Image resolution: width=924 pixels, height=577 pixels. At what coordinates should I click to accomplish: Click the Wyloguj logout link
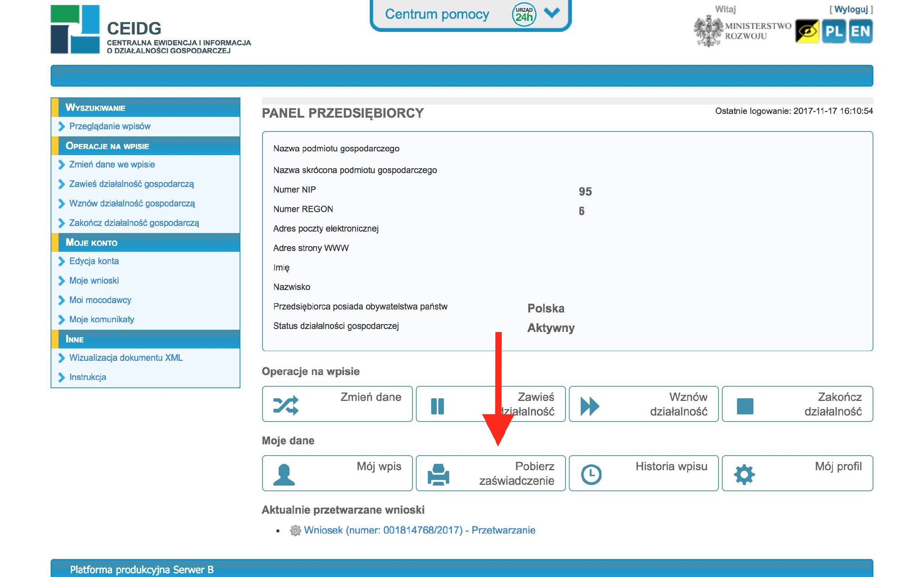[x=851, y=9]
